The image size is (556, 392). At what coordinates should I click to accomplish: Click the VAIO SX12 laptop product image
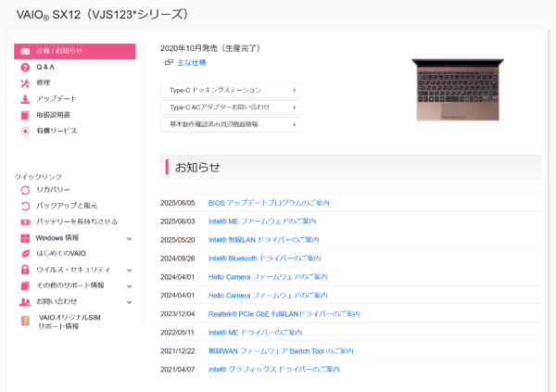pyautogui.click(x=458, y=90)
